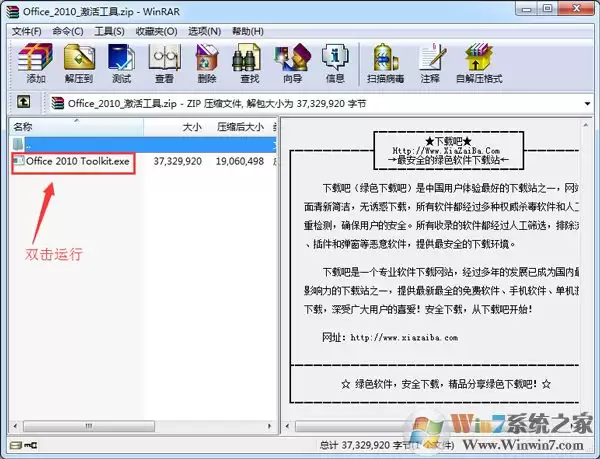Click the 添加 (Add) toolbar icon
This screenshot has height=459, width=600.
point(36,63)
